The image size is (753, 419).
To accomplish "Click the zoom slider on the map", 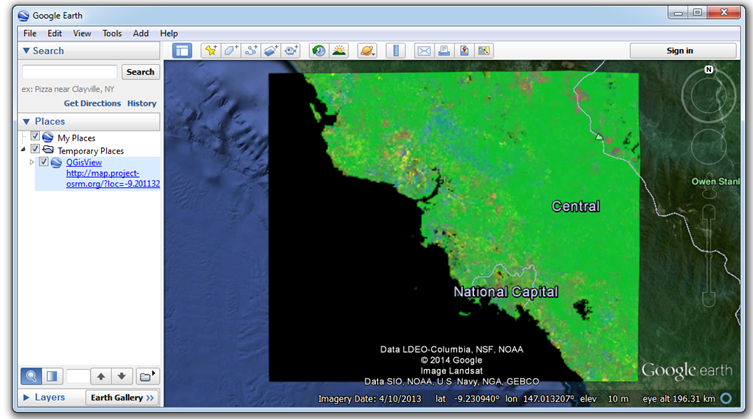I will (709, 255).
